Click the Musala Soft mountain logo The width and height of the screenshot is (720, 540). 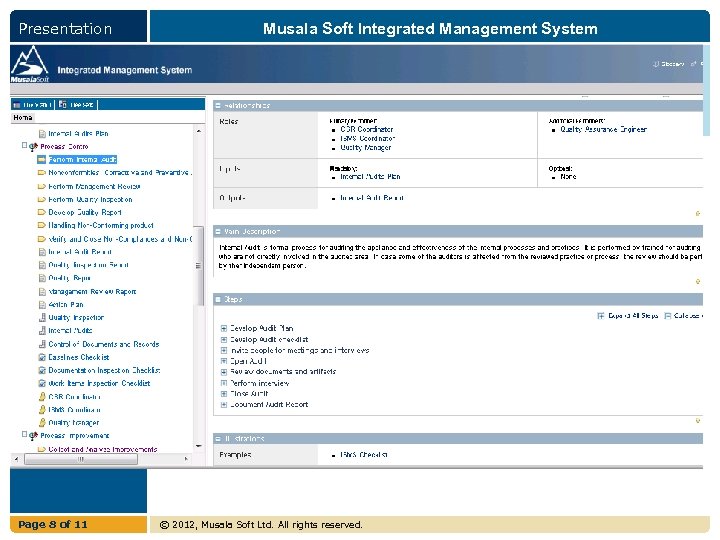click(x=30, y=64)
